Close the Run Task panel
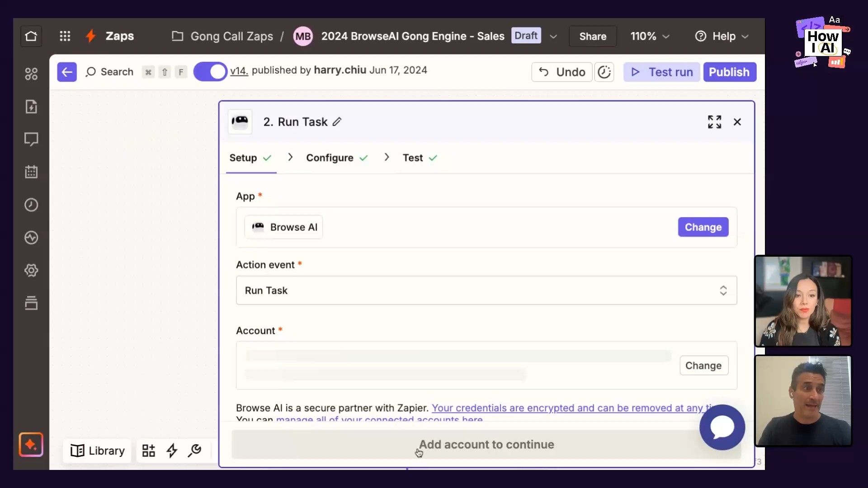Viewport: 868px width, 488px height. coord(737,122)
